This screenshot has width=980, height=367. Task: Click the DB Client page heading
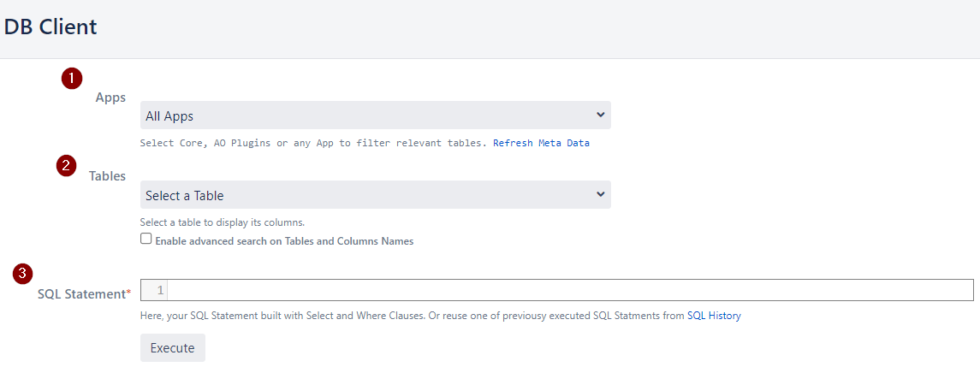[x=50, y=27]
